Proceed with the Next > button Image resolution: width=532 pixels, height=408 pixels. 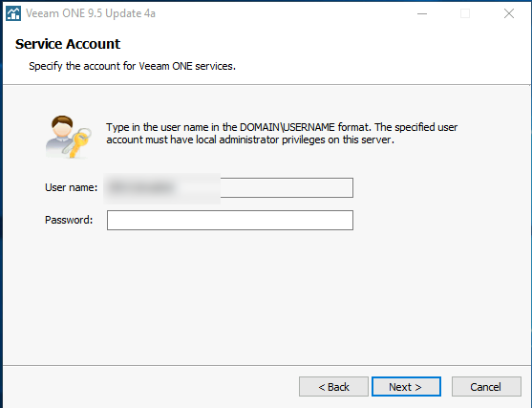coord(406,387)
